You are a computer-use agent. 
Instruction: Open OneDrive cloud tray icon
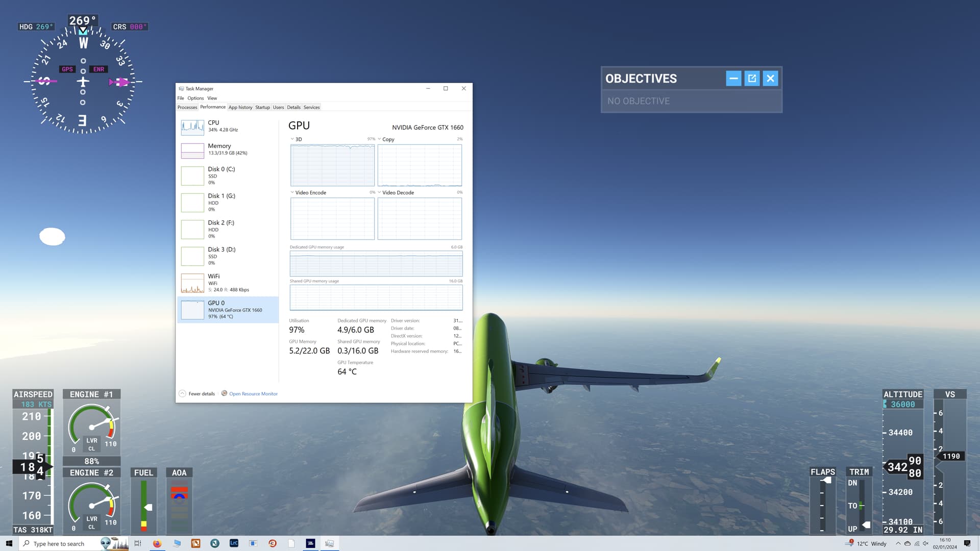[907, 543]
